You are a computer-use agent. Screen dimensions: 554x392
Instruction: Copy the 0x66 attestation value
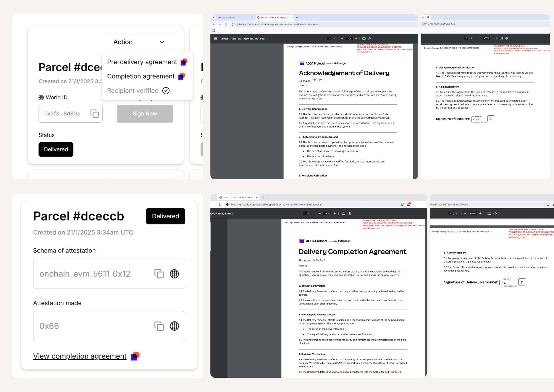[159, 326]
